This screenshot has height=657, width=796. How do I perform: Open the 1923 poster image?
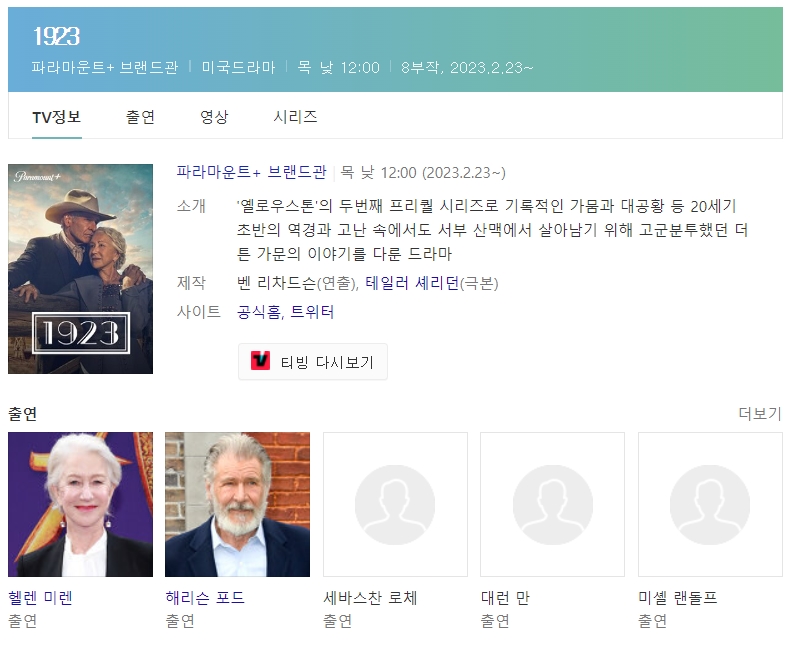[x=80, y=269]
